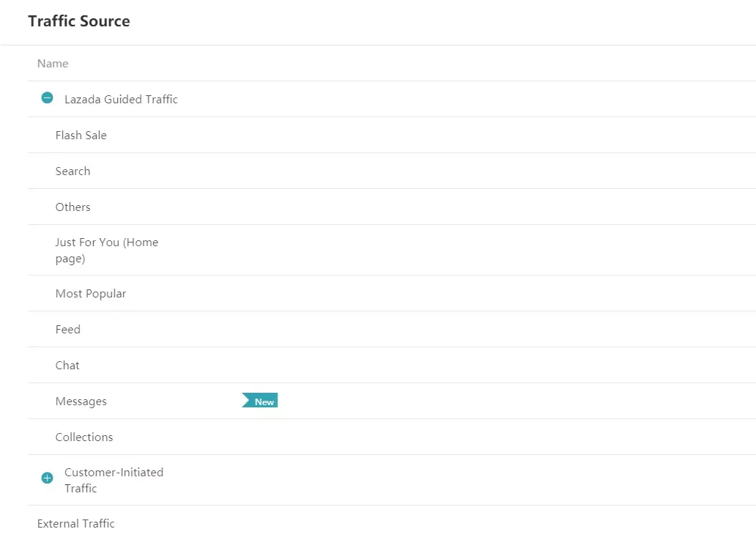Click the Name column header
Viewport: 756px width, 540px height.
click(53, 64)
